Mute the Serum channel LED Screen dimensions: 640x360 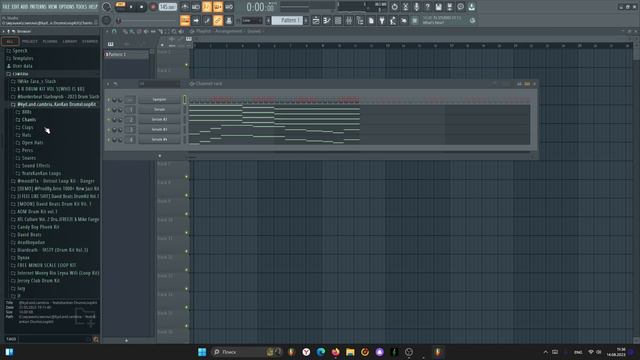click(109, 110)
